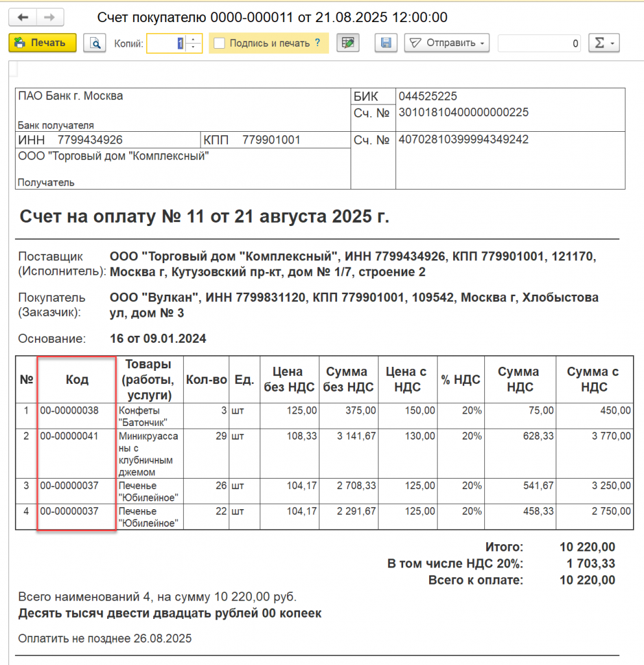Click the Код column header
This screenshot has height=665, width=644.
pos(77,379)
